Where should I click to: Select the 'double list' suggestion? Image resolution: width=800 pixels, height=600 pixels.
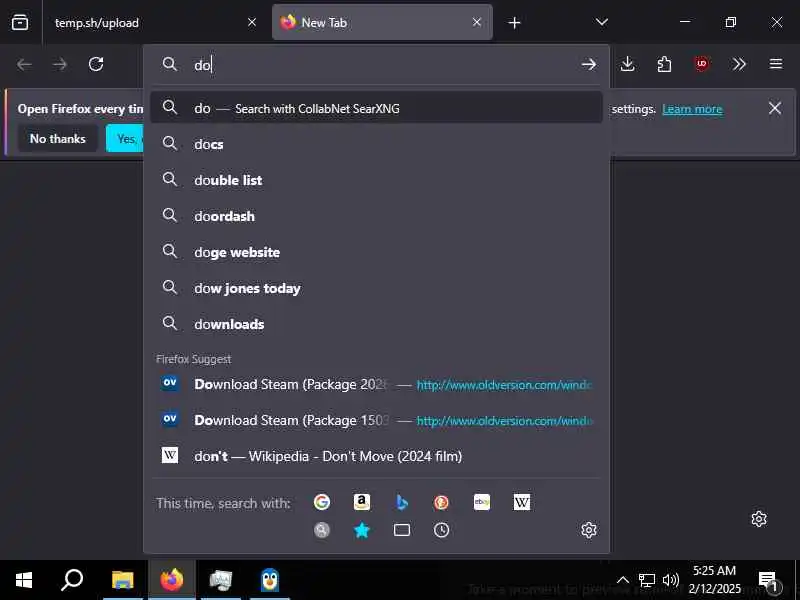(377, 180)
